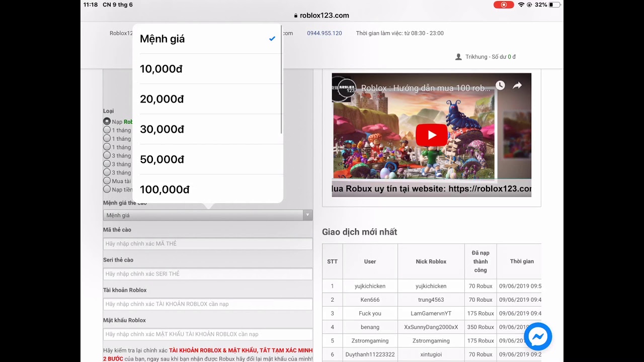This screenshot has width=644, height=362.
Task: Click nick cell XxSunnyDang2000xX
Action: point(431,327)
